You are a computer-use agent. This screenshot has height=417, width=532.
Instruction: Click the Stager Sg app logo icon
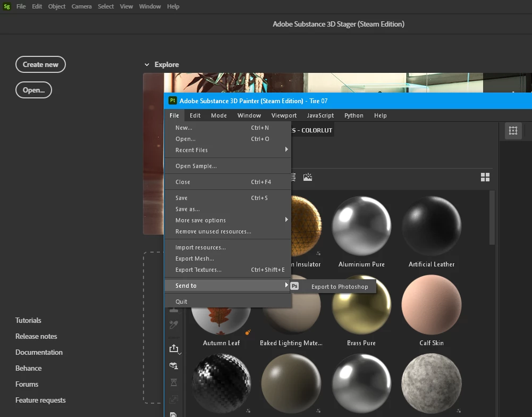(7, 6)
